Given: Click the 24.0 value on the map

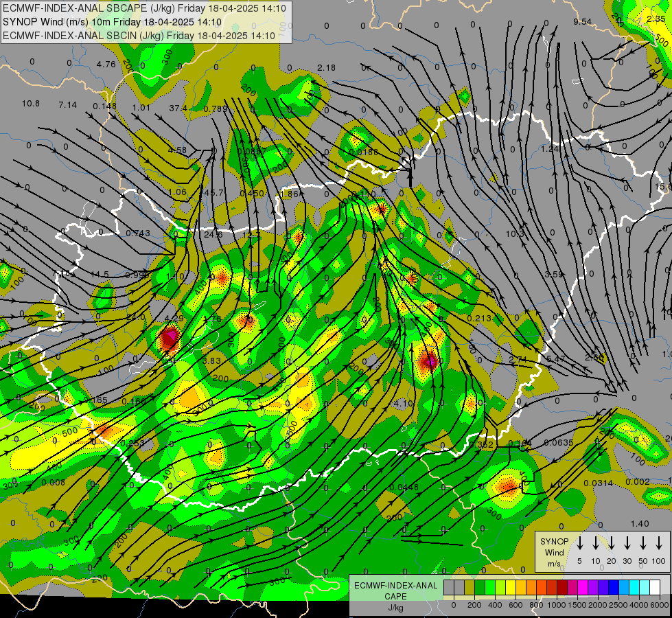Looking at the screenshot, I should click(136, 317).
